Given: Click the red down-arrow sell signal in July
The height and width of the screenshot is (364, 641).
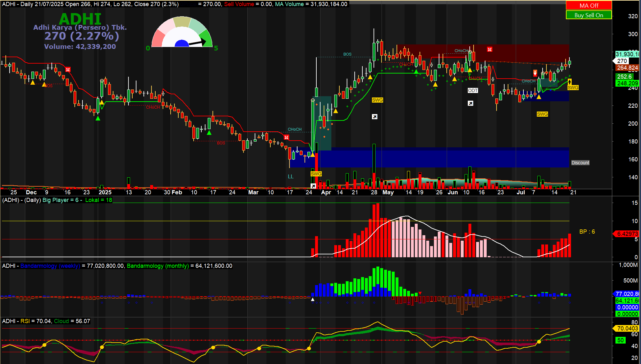Looking at the screenshot, I should click(535, 73).
